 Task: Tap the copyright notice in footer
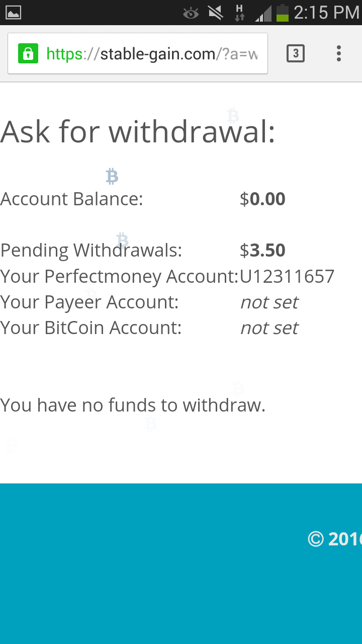click(x=334, y=539)
